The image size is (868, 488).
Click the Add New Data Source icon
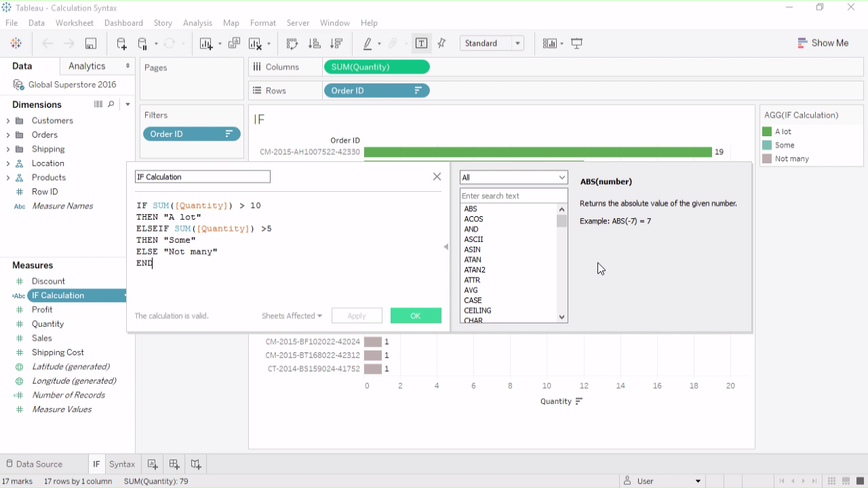pos(121,43)
